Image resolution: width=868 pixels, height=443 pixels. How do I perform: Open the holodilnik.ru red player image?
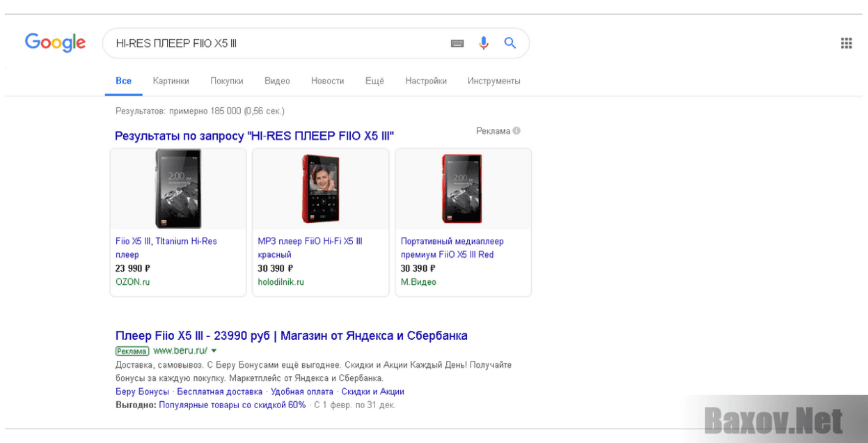coord(320,189)
